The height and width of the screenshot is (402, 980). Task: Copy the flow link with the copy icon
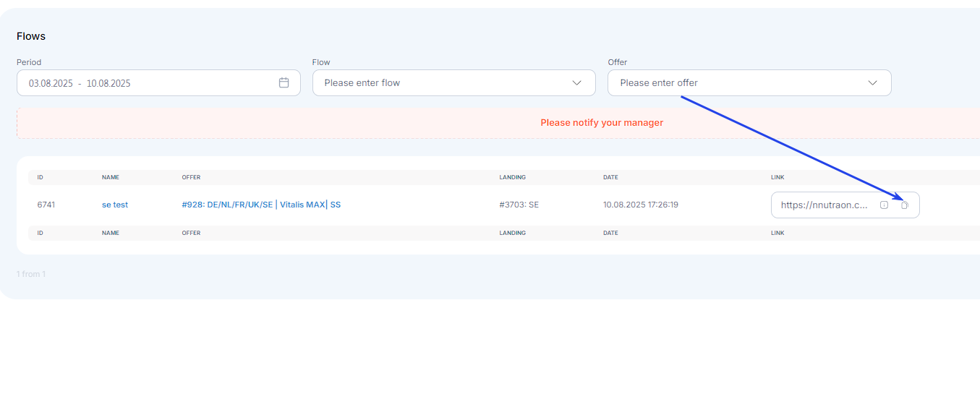(904, 205)
